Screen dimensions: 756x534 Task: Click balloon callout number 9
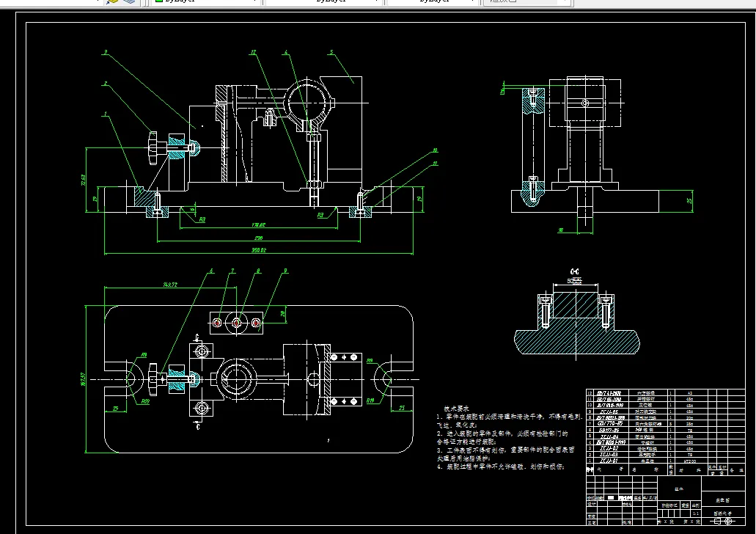click(285, 271)
